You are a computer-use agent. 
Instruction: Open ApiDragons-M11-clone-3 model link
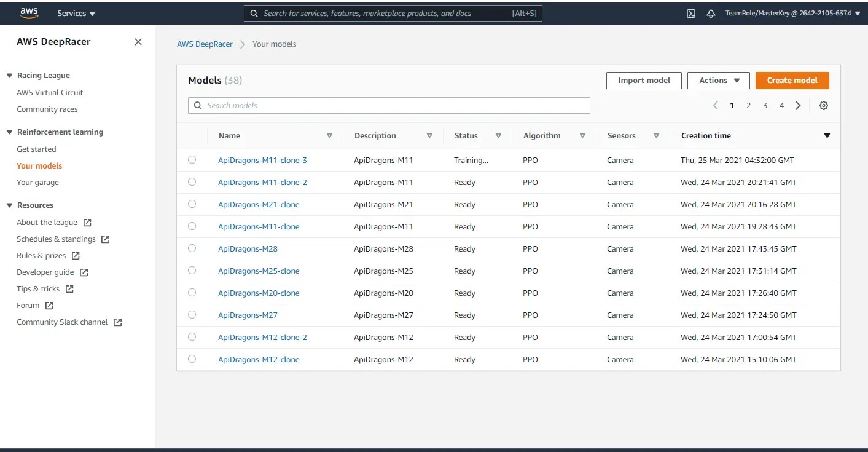tap(262, 161)
